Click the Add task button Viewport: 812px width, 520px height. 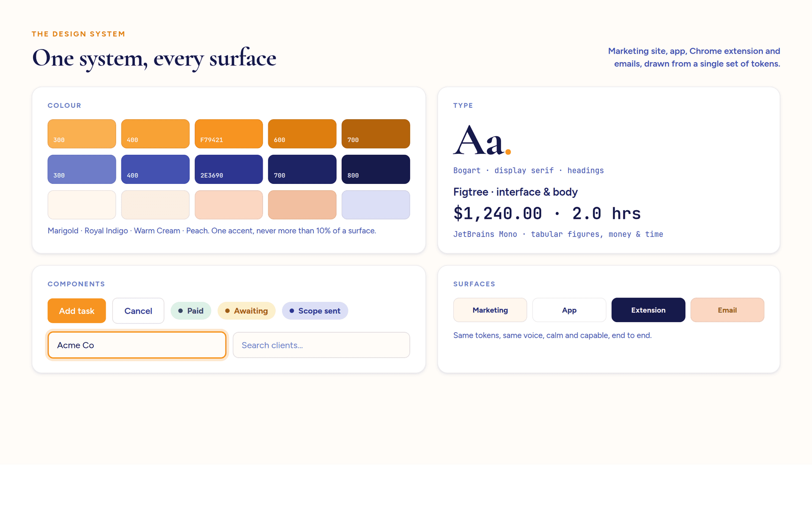(x=77, y=311)
